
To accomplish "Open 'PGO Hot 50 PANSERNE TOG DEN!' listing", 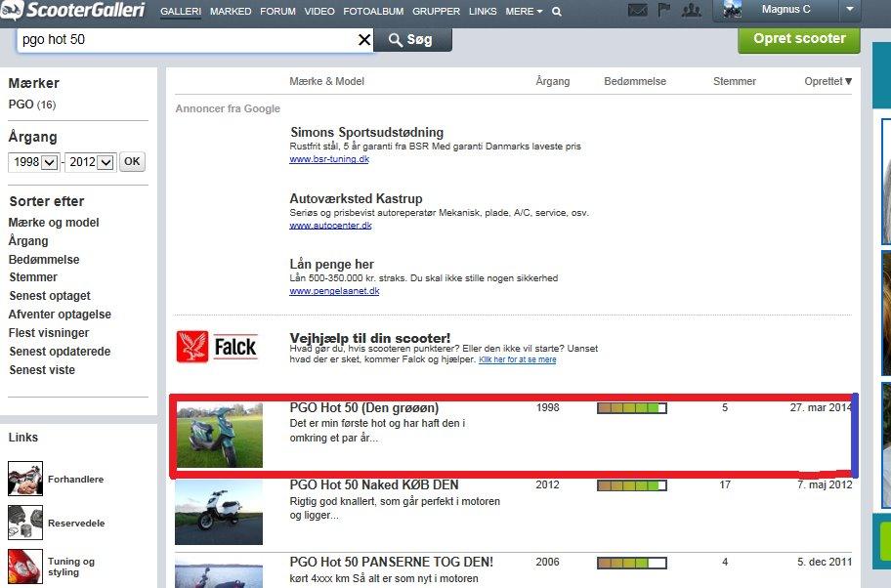I will [392, 563].
